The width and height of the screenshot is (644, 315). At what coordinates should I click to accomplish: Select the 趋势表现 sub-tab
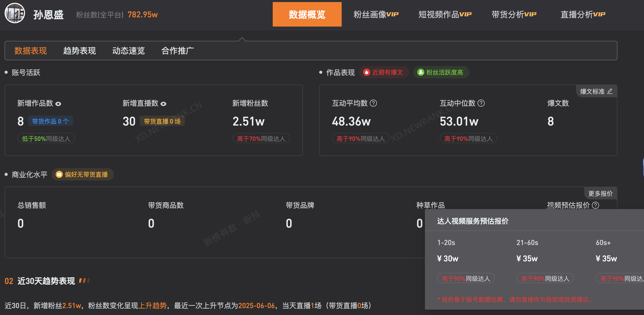pos(79,51)
